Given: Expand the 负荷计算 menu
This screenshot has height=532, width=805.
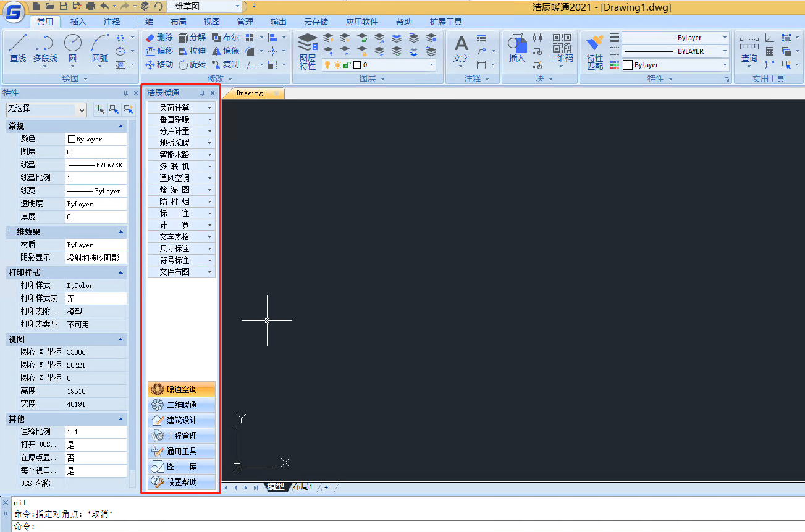Looking at the screenshot, I should point(182,108).
